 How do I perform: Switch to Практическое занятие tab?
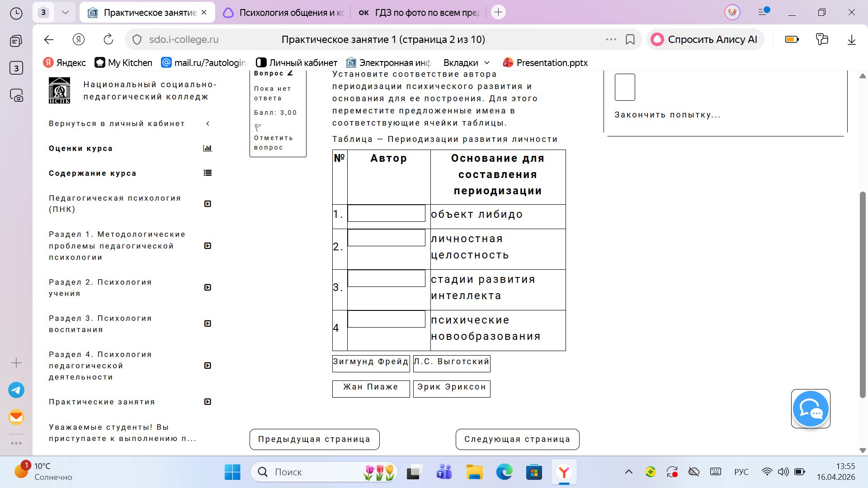[x=147, y=13]
